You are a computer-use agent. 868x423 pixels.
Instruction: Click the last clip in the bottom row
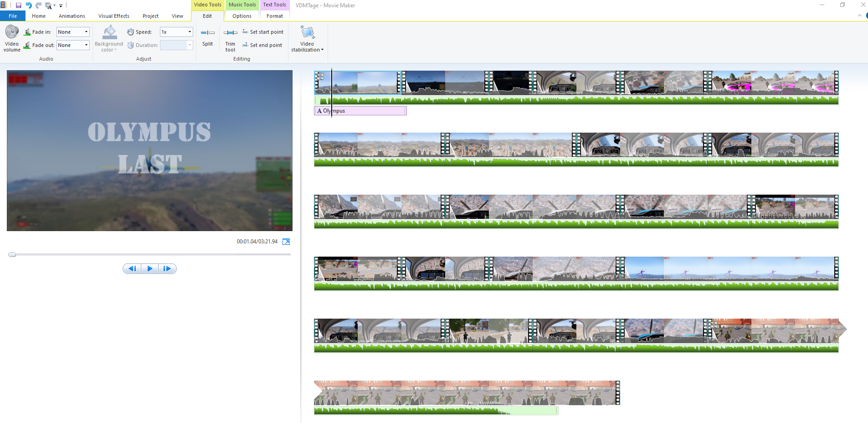pos(467,393)
